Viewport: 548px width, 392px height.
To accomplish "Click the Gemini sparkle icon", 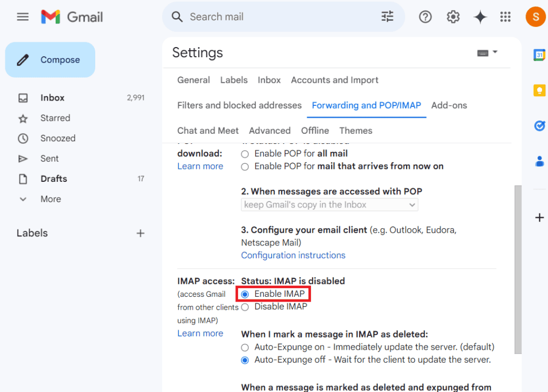I will 480,17.
